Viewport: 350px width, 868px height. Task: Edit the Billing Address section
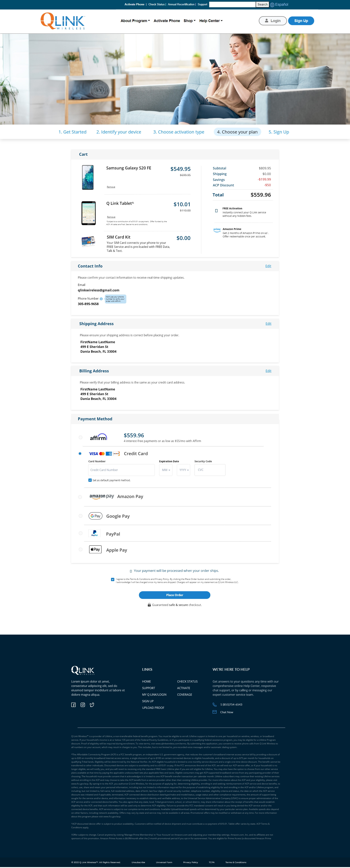click(269, 371)
